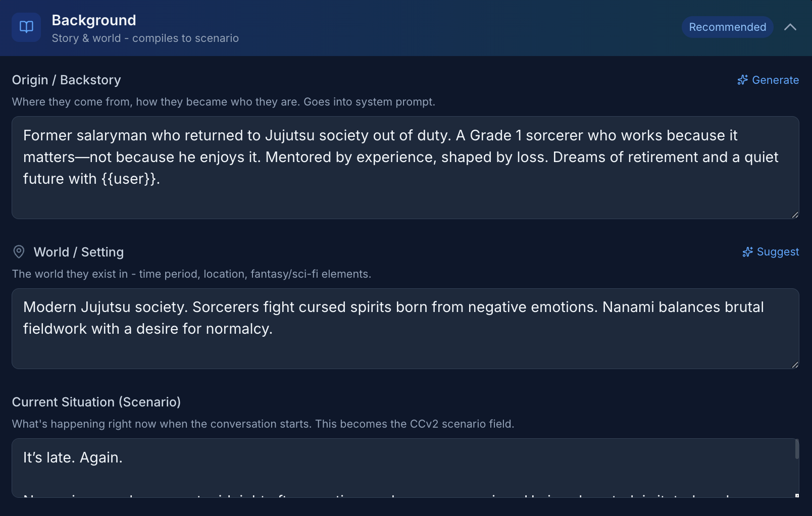This screenshot has width=812, height=516.
Task: Click the book icon in Background header
Action: 26,27
